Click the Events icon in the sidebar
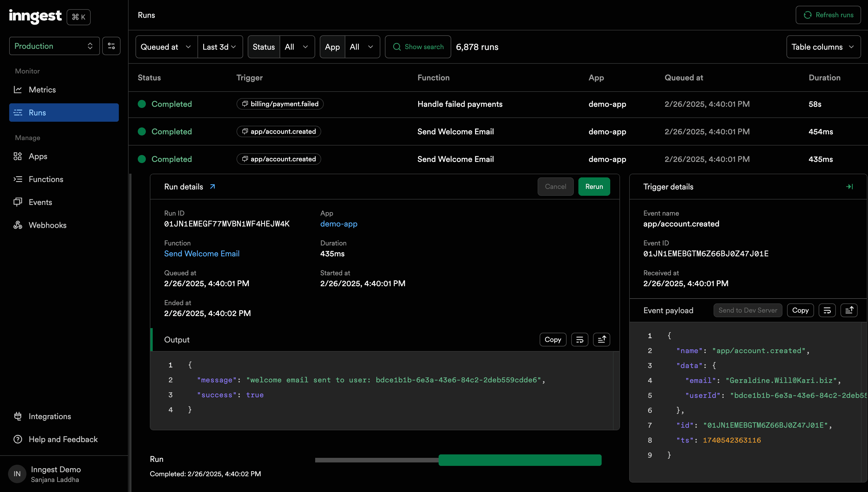This screenshot has width=868, height=492. (18, 202)
